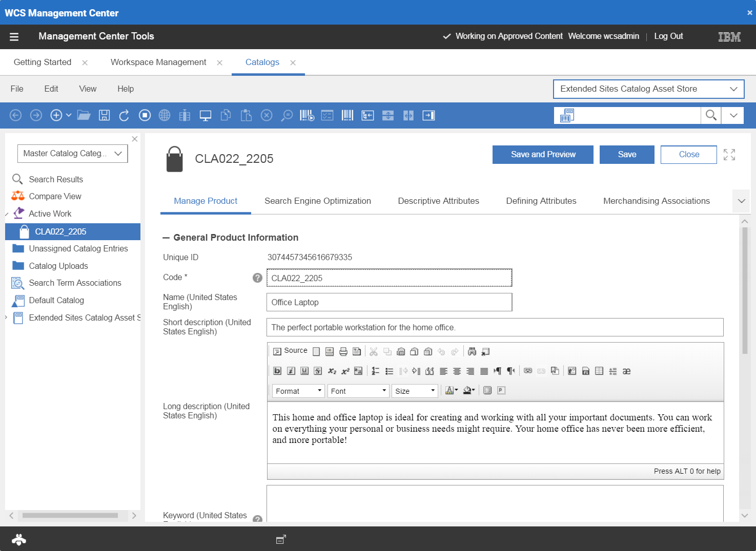756x551 pixels.
Task: Open the hamburger navigation menu
Action: (14, 36)
